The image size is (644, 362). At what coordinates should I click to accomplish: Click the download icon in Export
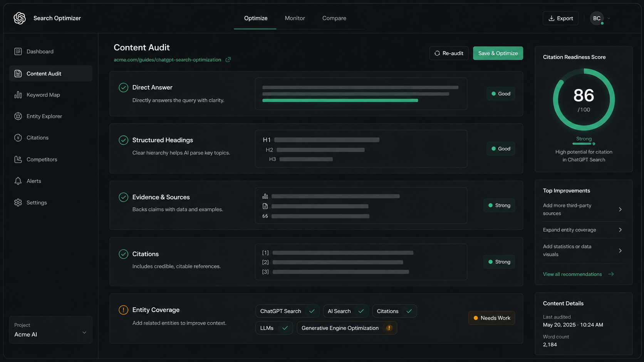(x=552, y=18)
